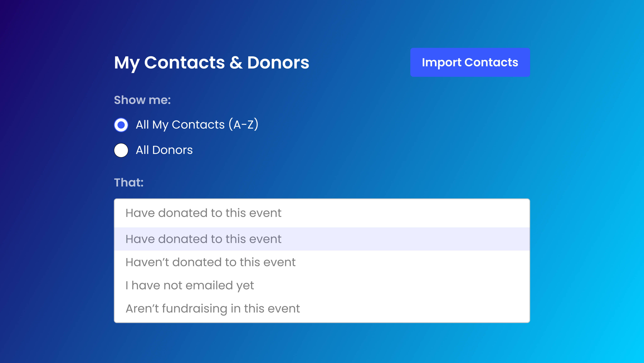Click the 'That:' filter label
Screen dimensions: 644x363
point(129,182)
